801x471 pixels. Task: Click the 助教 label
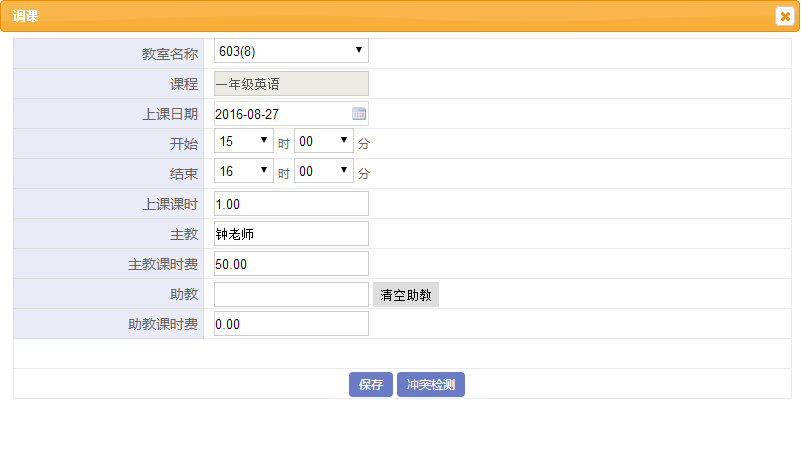[x=184, y=294]
